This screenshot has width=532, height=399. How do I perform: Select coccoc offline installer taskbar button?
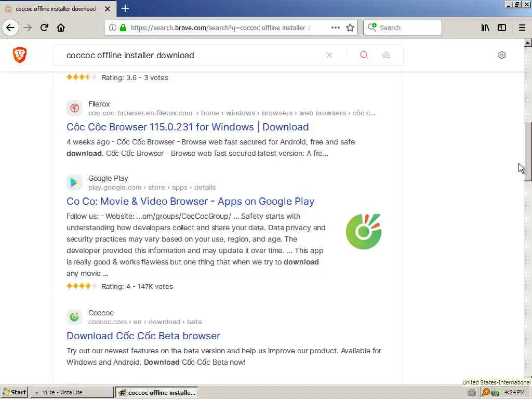tap(157, 393)
